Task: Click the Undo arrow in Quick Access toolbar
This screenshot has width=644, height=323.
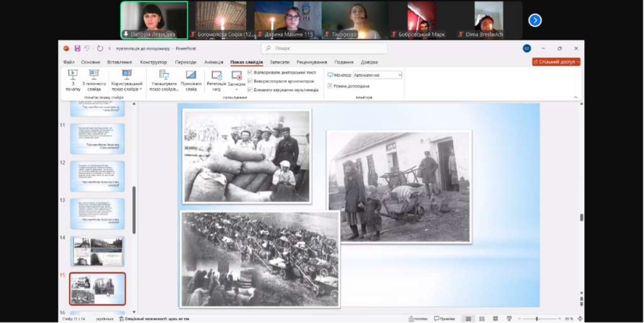Action: tap(87, 48)
